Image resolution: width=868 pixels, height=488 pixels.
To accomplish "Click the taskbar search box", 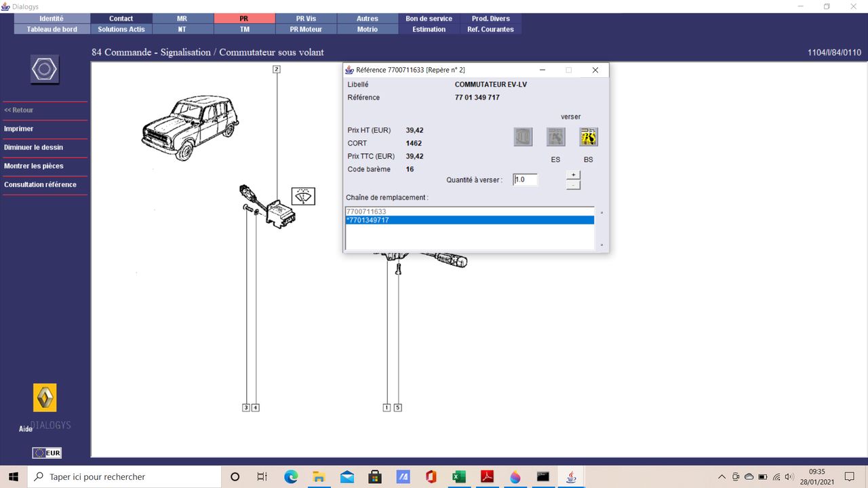I will click(124, 476).
